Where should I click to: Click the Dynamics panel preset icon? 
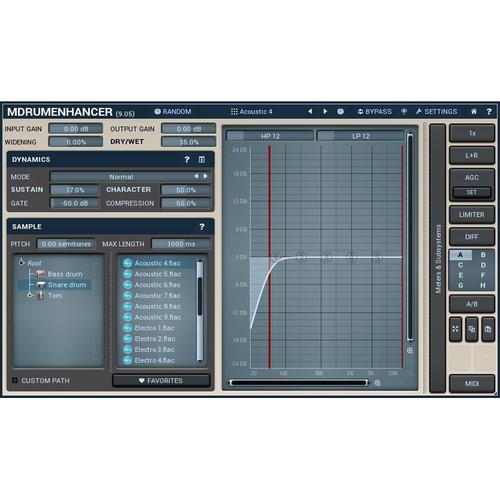(x=202, y=160)
